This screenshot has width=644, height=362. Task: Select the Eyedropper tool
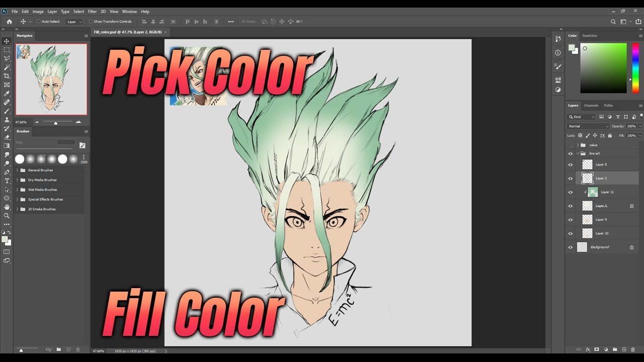(x=7, y=94)
